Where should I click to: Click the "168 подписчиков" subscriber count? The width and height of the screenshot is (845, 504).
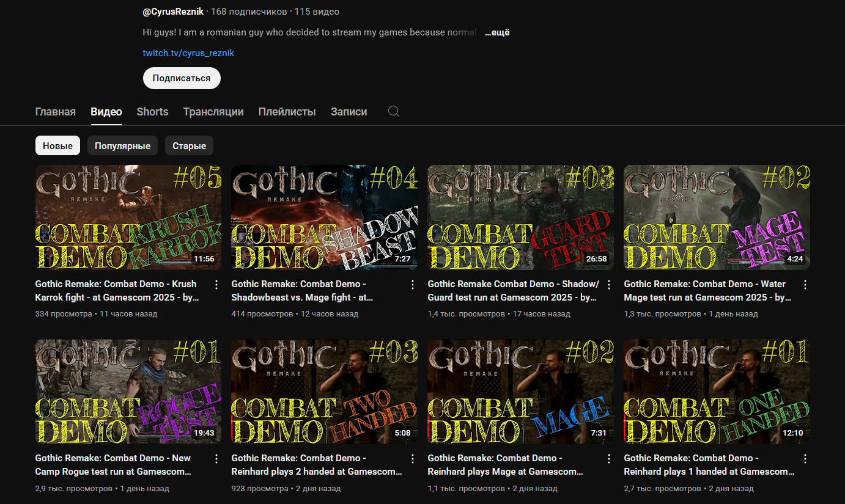click(x=249, y=12)
